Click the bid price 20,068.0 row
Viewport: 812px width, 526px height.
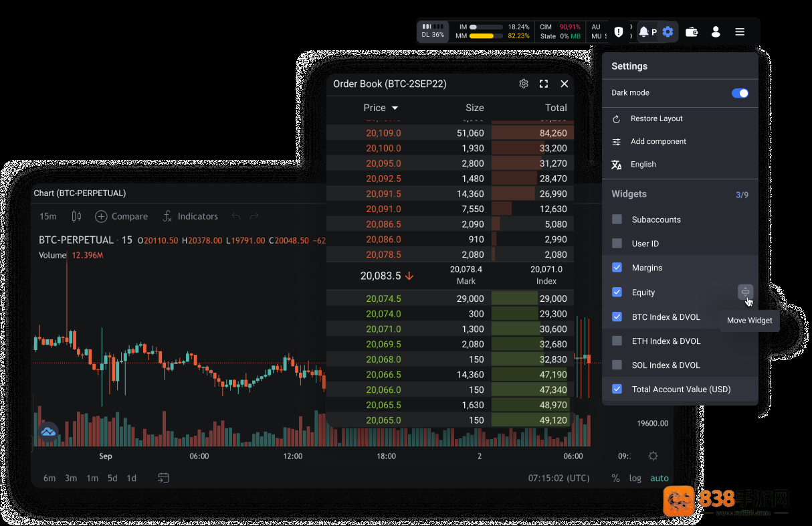pyautogui.click(x=450, y=359)
